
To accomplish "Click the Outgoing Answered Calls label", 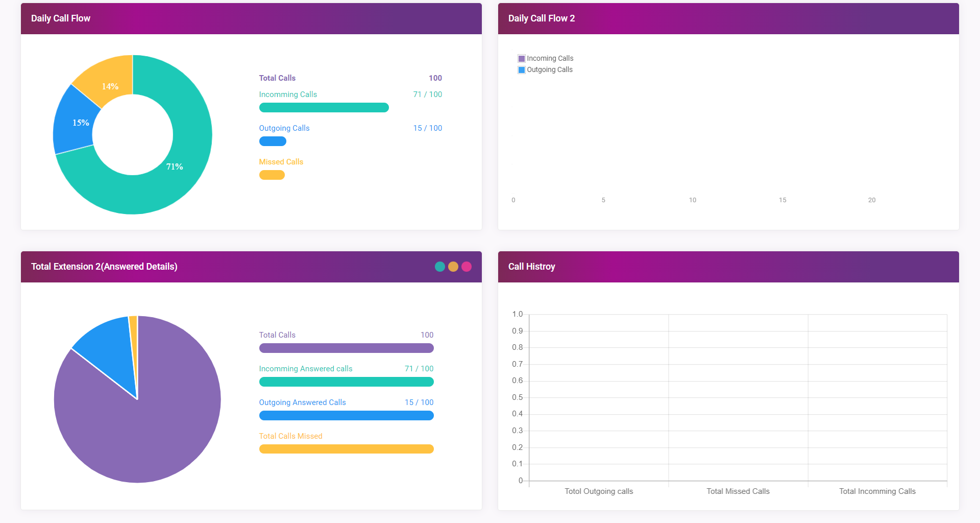I will click(x=302, y=402).
